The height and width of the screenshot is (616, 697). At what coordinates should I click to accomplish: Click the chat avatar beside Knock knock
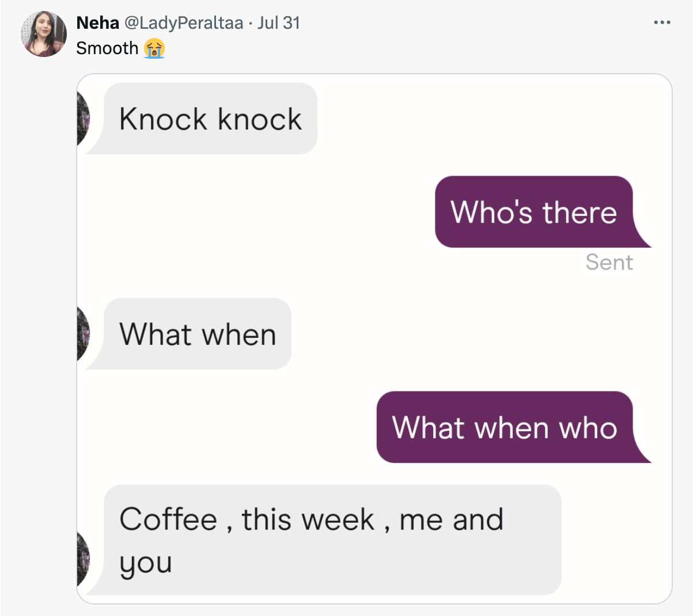[84, 118]
